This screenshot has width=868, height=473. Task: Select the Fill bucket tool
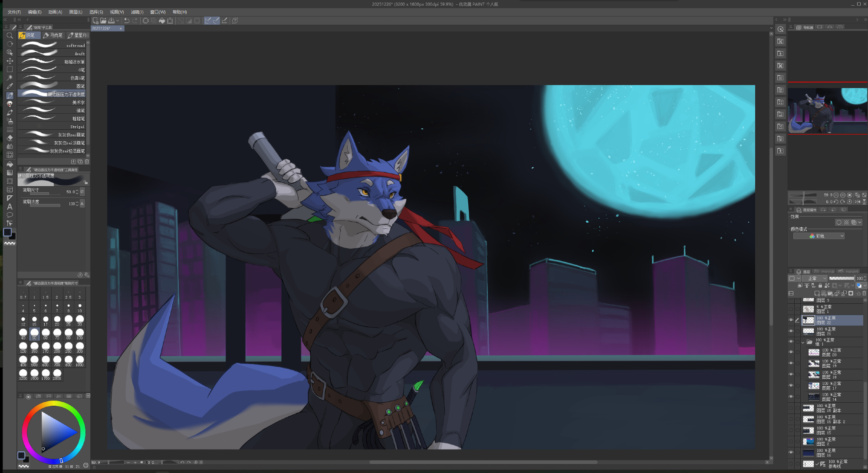(10, 164)
